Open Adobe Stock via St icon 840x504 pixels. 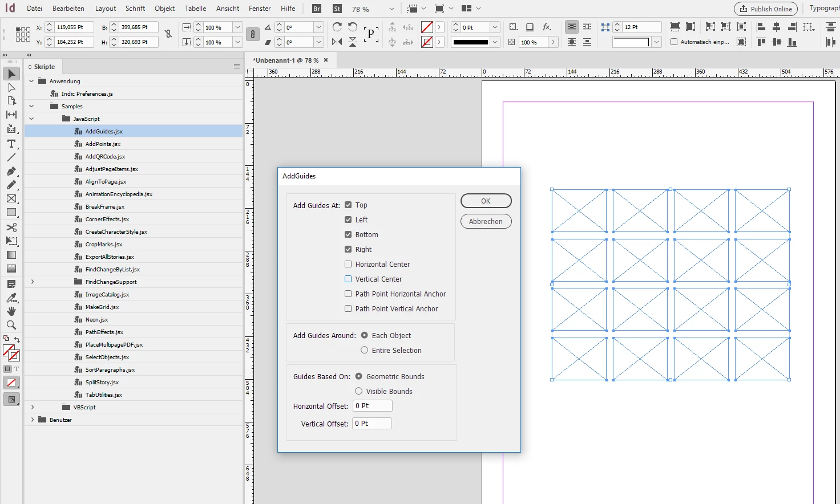pyautogui.click(x=337, y=9)
